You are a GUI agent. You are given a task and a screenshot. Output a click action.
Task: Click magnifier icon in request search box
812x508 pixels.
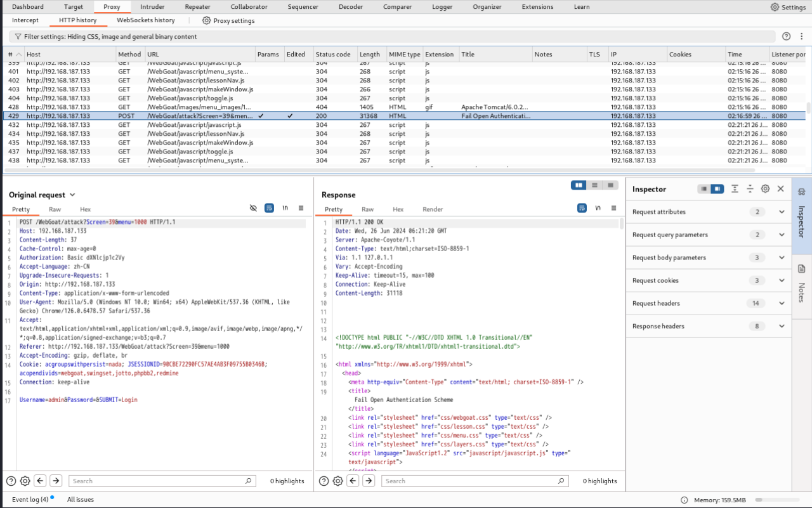(250, 481)
